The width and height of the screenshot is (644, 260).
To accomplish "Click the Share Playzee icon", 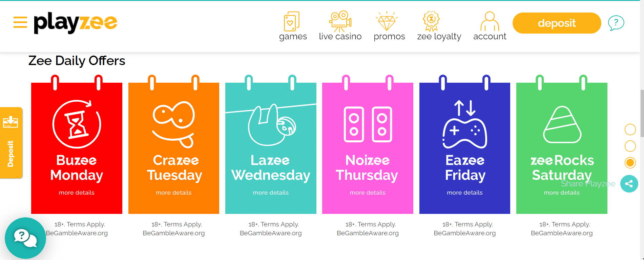I will point(629,184).
